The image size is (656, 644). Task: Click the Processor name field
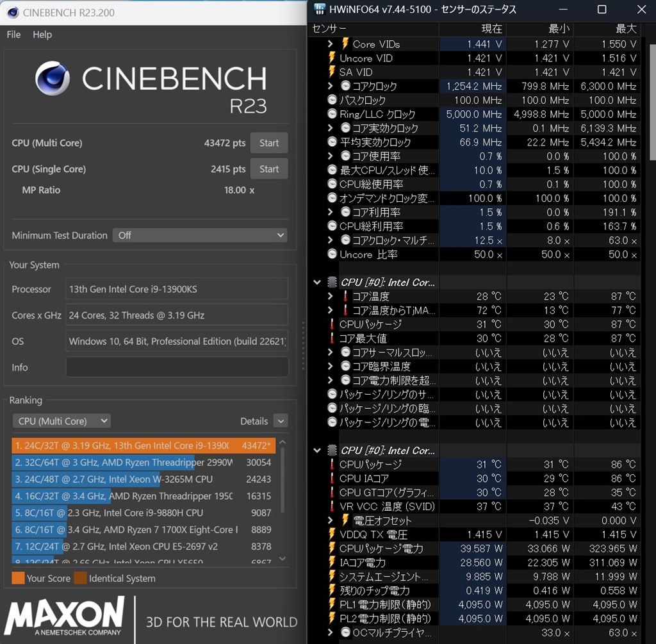[177, 289]
